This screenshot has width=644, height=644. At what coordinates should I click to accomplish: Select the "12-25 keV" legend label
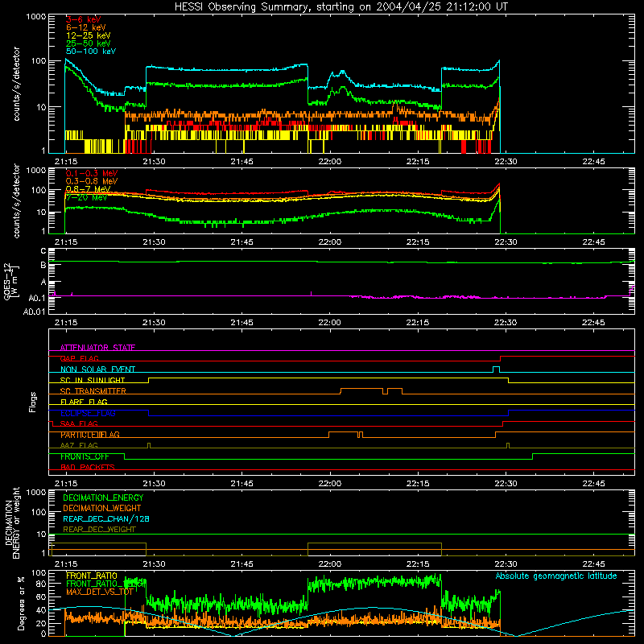click(x=88, y=35)
